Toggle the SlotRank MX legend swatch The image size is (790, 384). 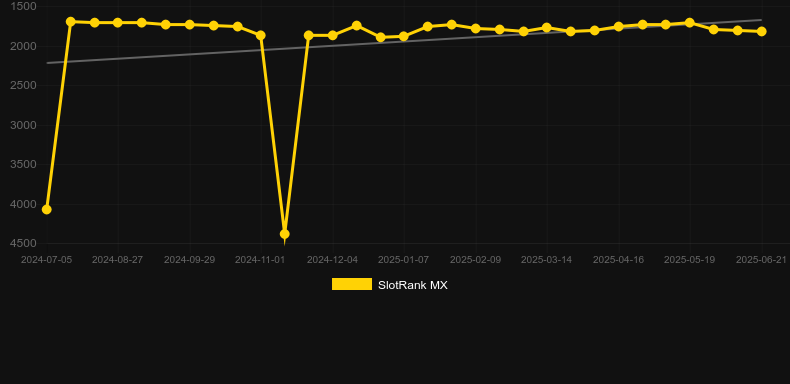pyautogui.click(x=352, y=284)
